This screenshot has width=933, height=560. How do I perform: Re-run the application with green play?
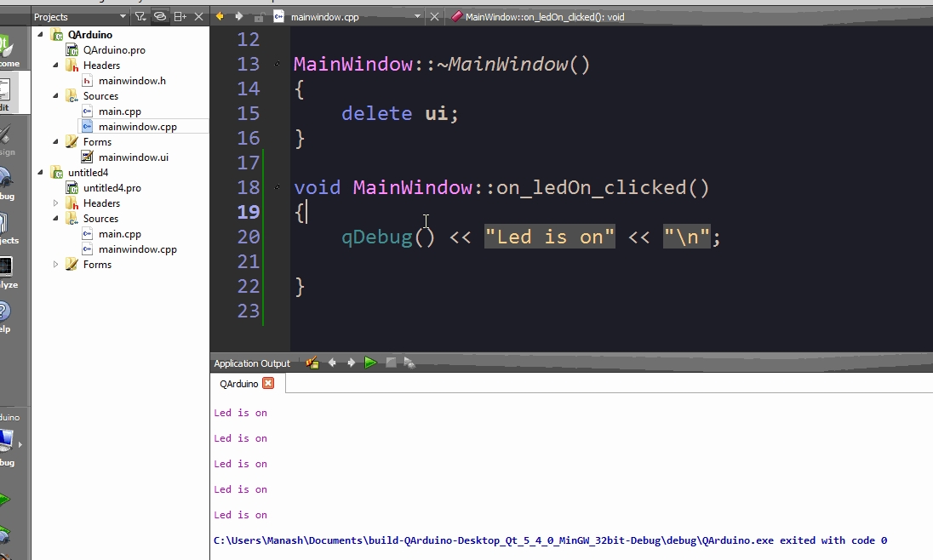370,363
